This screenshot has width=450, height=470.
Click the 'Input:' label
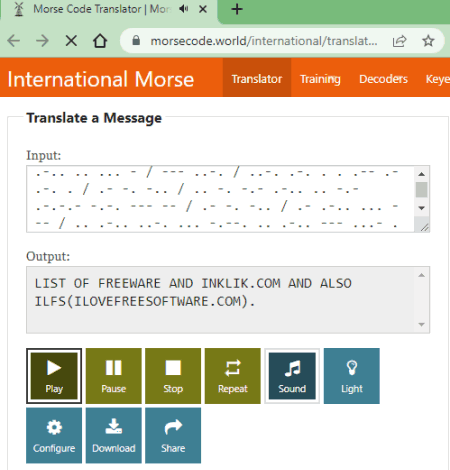pos(44,155)
